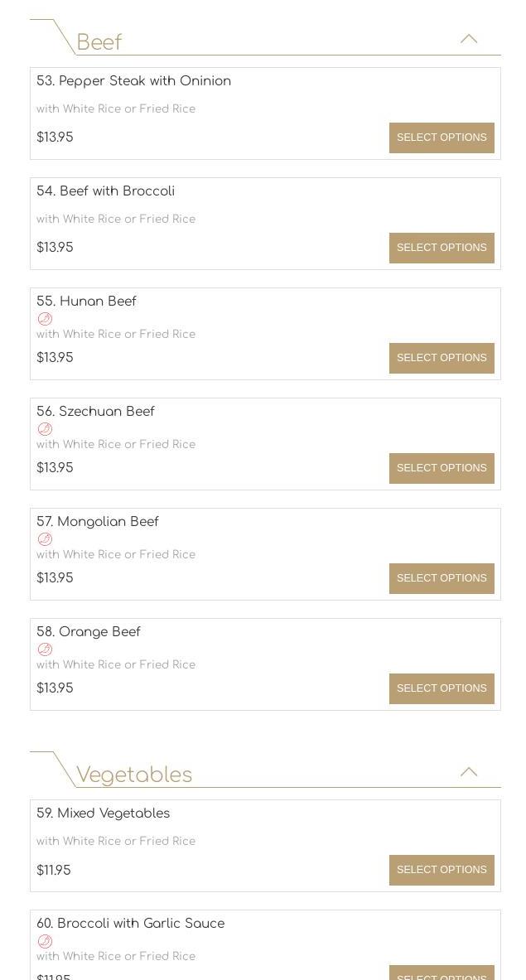Click the 59. Mixed Vegetables title

pos(103,813)
